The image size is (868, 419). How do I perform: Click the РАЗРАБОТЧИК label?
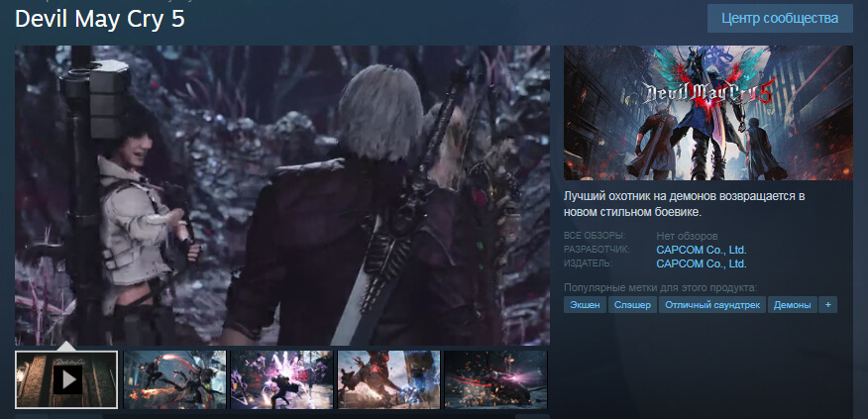[x=597, y=250]
